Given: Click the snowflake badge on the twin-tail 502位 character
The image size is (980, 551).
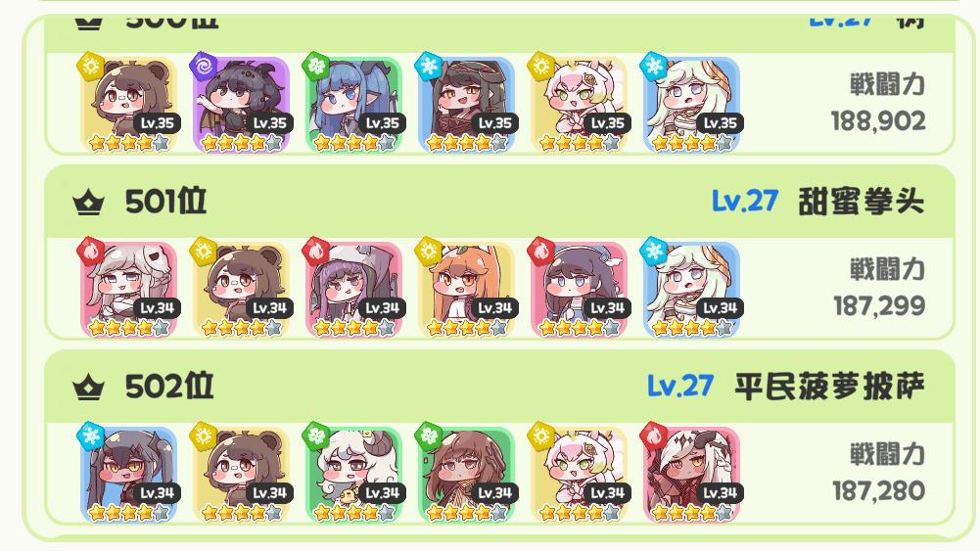Looking at the screenshot, I should tap(91, 435).
